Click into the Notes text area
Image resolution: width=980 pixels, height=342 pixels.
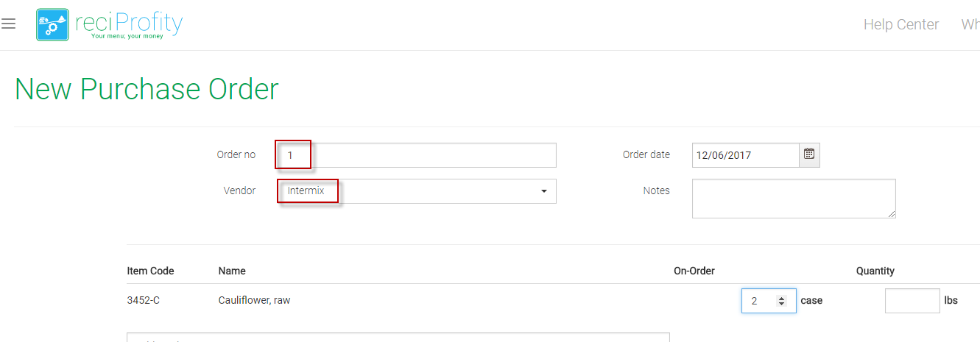pyautogui.click(x=793, y=198)
